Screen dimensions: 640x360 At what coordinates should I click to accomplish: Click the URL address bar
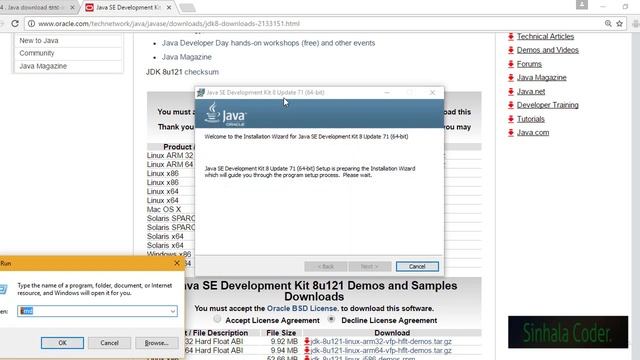click(318, 24)
